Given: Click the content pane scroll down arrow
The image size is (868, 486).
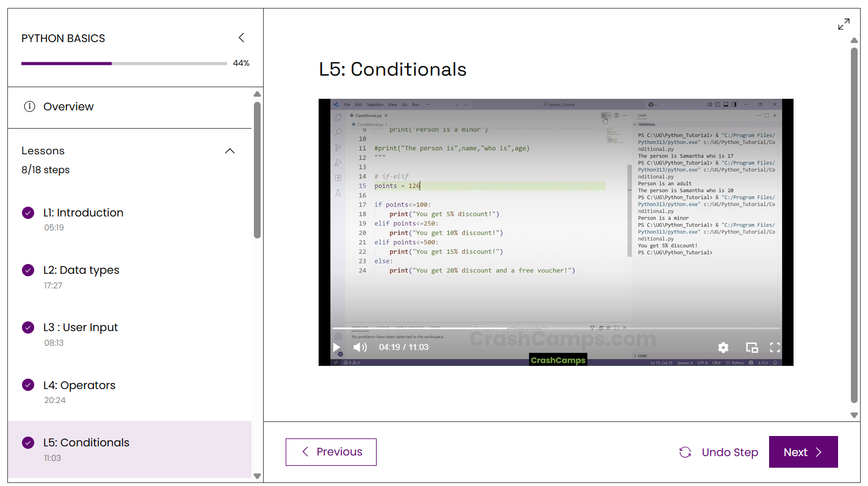Looking at the screenshot, I should (x=855, y=415).
